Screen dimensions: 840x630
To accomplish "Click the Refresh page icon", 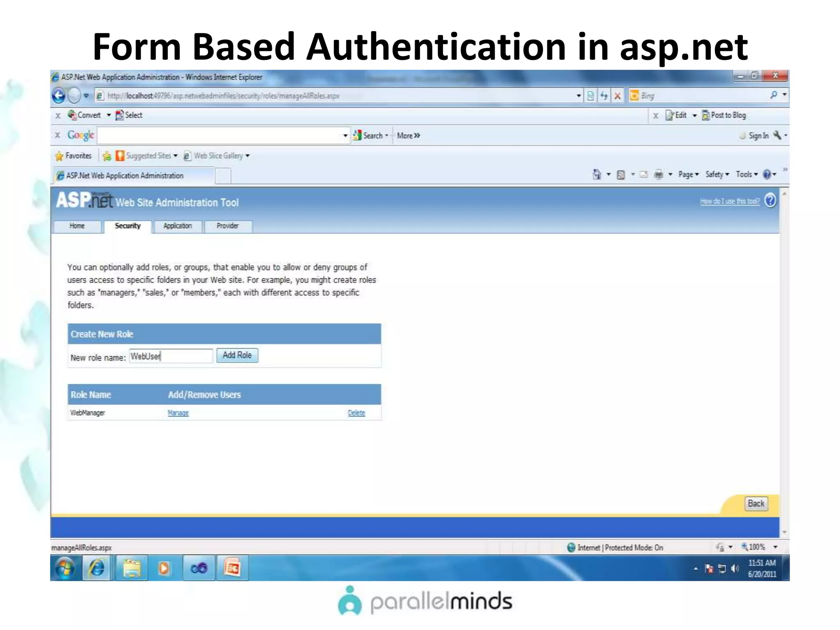I will pos(604,96).
